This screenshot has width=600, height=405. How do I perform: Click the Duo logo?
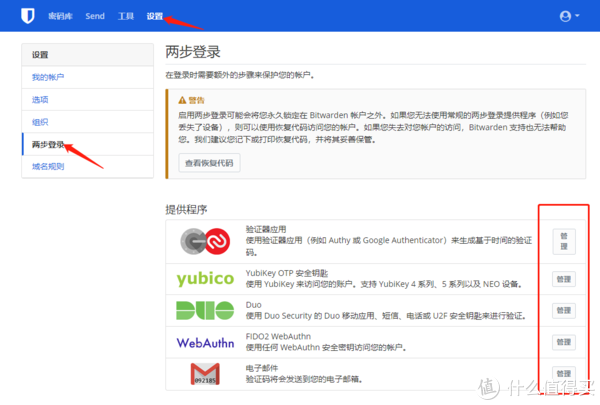click(x=205, y=310)
